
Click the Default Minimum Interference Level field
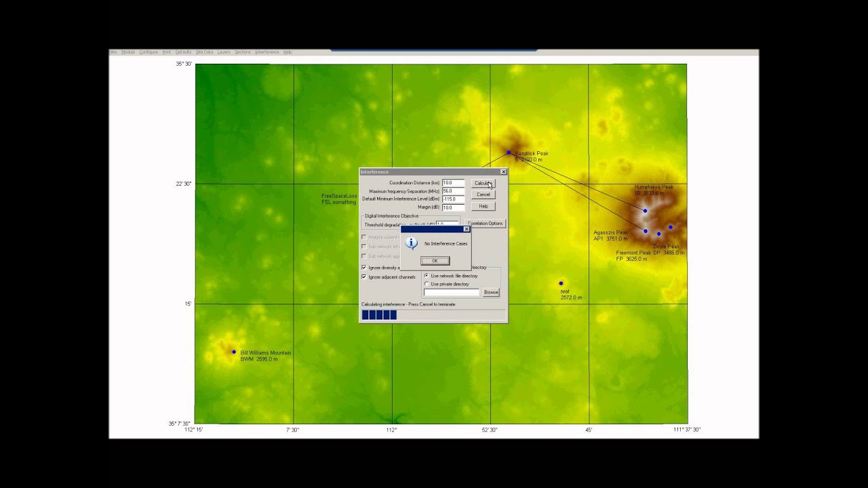pos(453,199)
